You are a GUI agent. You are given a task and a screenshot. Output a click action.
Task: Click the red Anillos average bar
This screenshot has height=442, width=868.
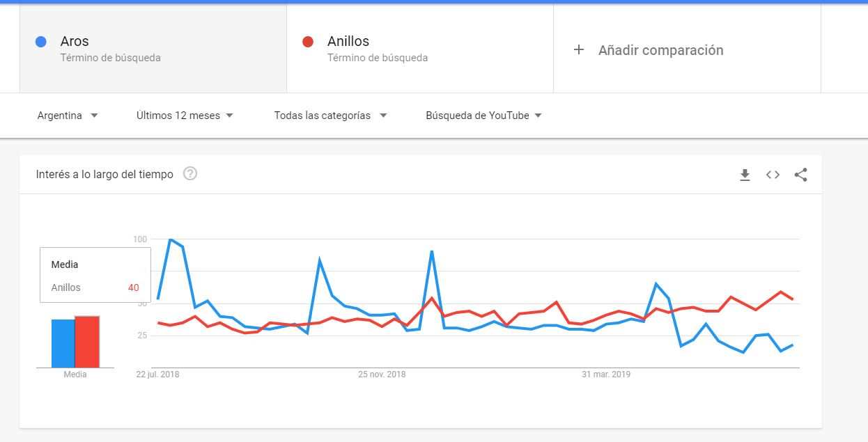tap(87, 342)
